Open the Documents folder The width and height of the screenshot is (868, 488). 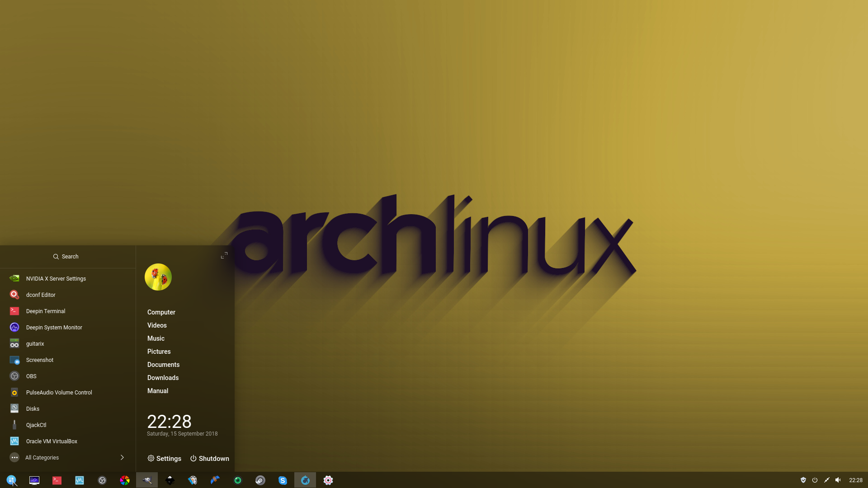pos(163,365)
